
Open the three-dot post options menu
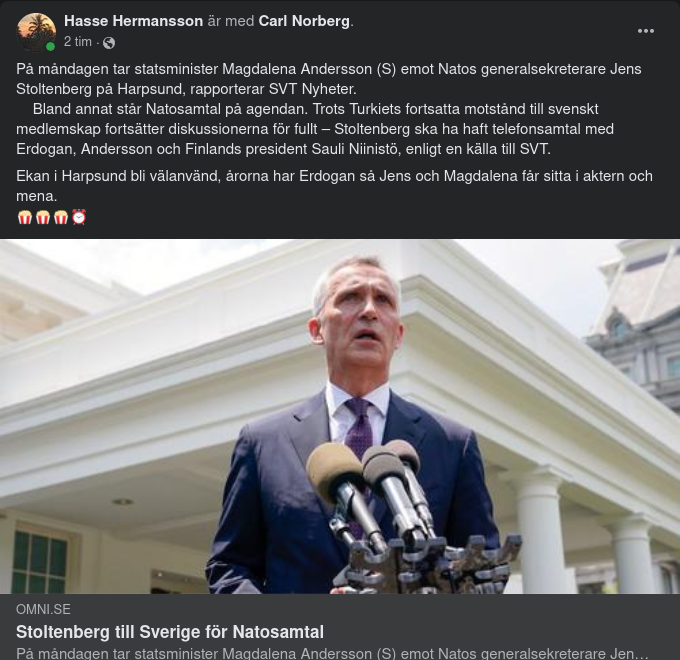pyautogui.click(x=646, y=31)
